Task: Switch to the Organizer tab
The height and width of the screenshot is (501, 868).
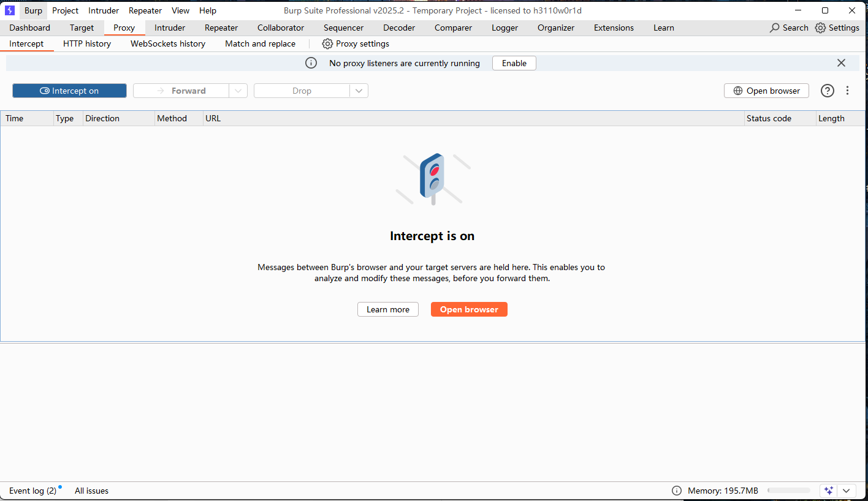Action: pyautogui.click(x=556, y=28)
